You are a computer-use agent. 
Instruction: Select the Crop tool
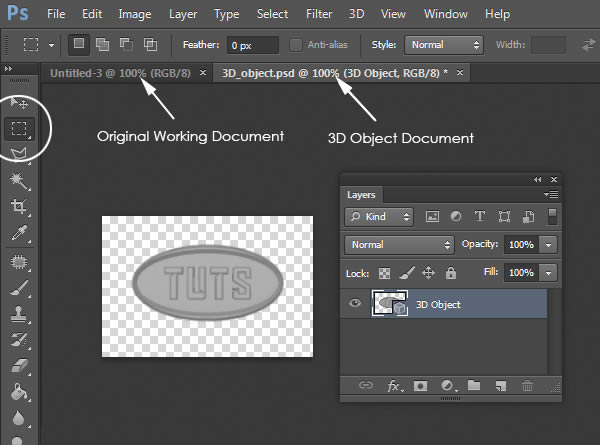18,206
